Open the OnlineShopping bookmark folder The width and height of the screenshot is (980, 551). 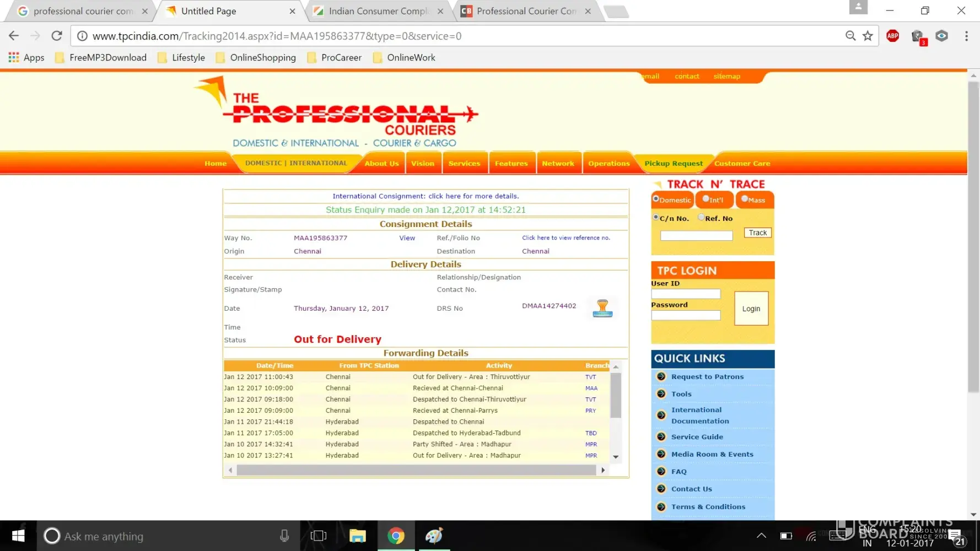point(256,57)
